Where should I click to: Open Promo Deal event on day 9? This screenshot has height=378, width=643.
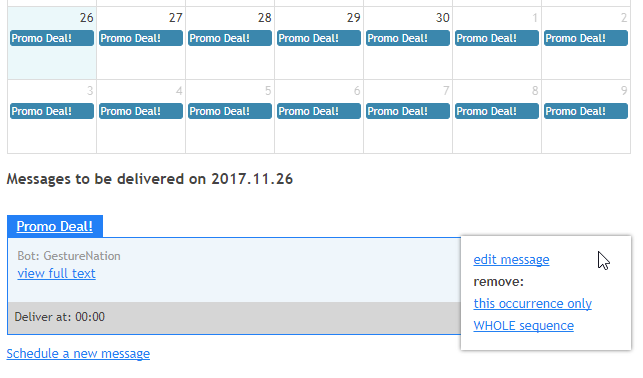[586, 111]
